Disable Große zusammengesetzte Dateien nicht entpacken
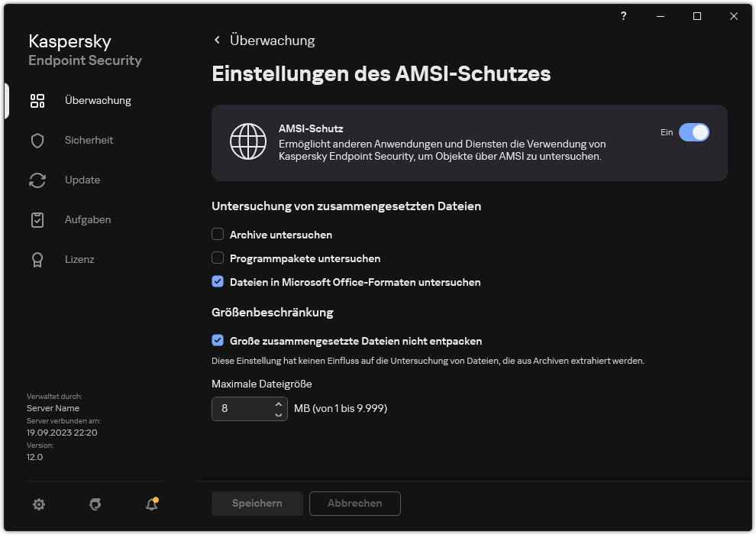 [218, 338]
